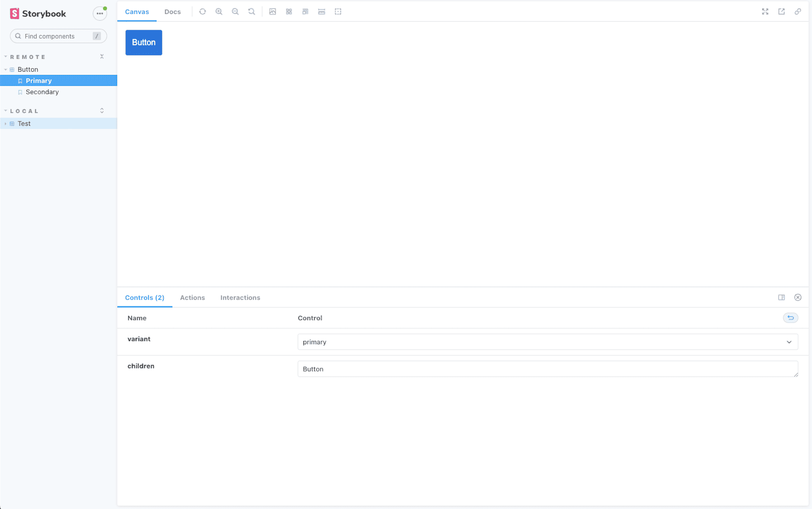Screen dimensions: 812x509
Task: Expand the Test item under LOCAL
Action: coord(5,123)
